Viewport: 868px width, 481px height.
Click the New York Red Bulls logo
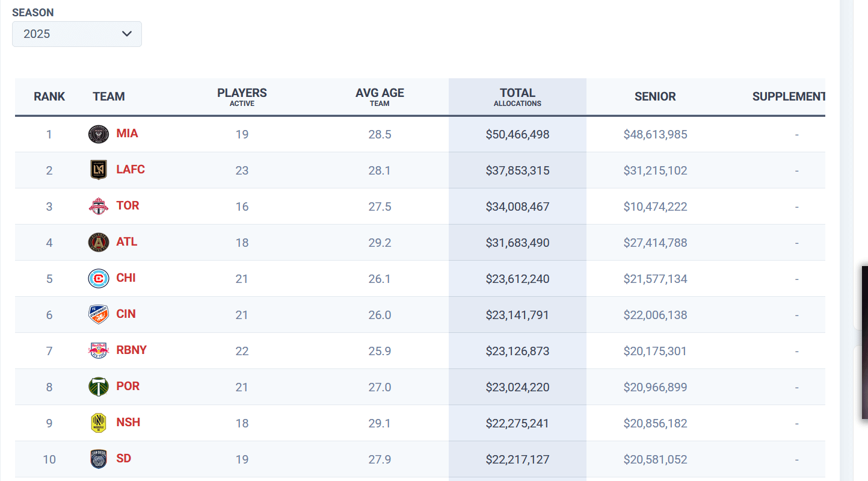99,350
